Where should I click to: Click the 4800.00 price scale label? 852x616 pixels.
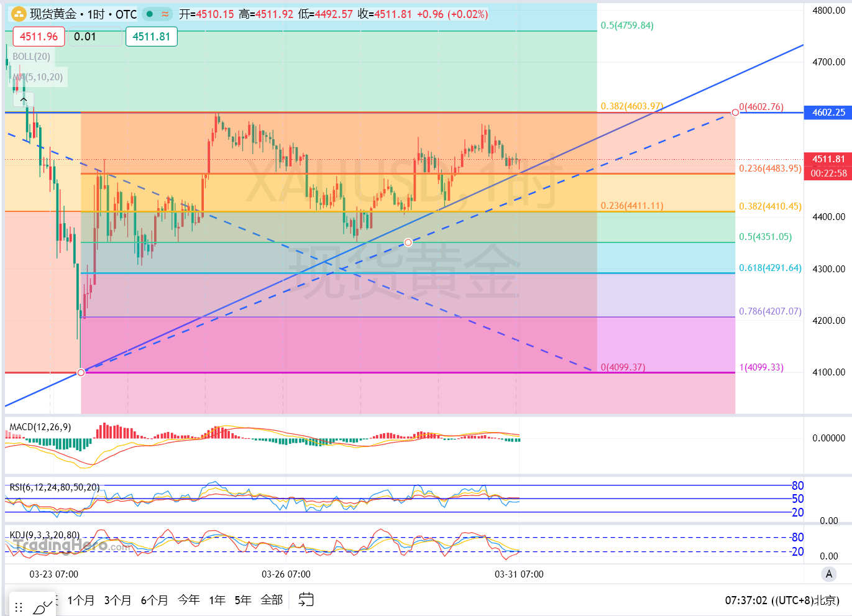828,11
